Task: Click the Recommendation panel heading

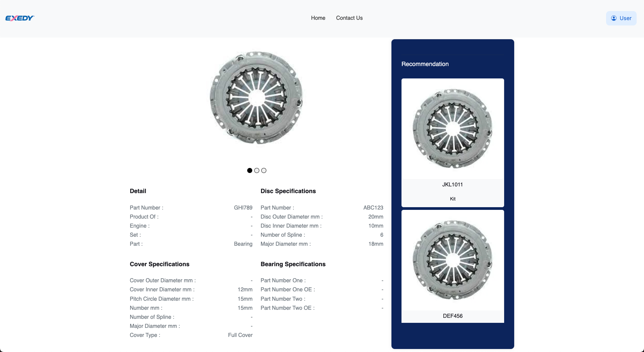Action: point(425,64)
